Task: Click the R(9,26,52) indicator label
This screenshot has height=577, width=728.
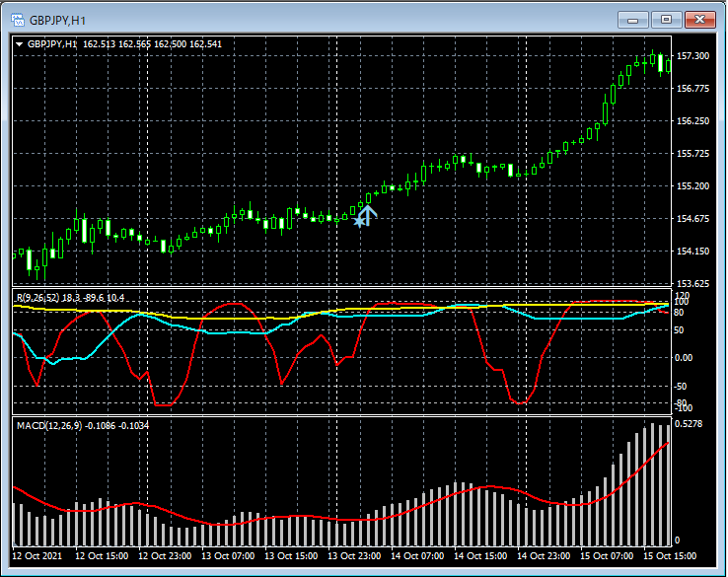Action: click(36, 297)
